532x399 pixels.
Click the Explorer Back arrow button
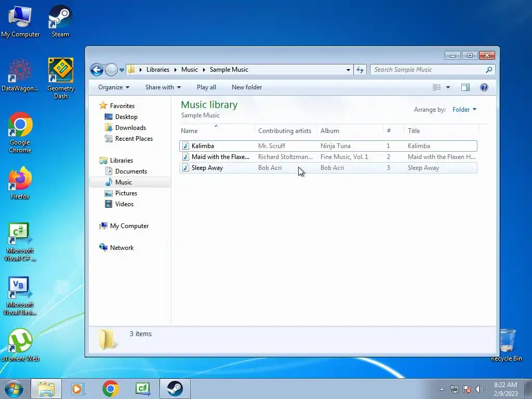point(97,70)
